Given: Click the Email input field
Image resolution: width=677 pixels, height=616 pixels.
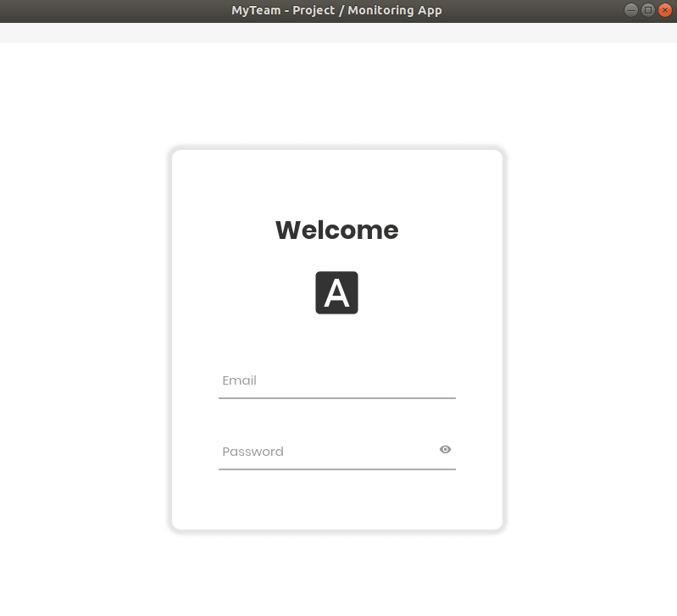Looking at the screenshot, I should 336,380.
